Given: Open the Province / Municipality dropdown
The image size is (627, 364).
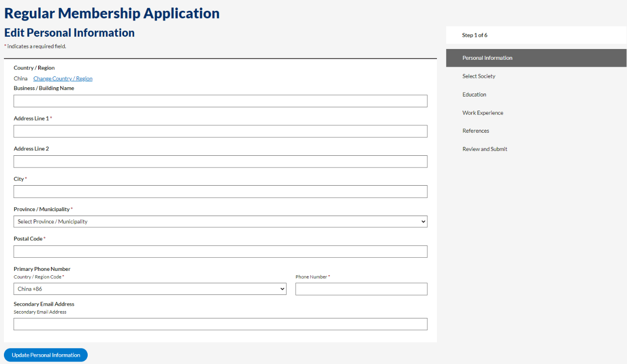Looking at the screenshot, I should (220, 221).
